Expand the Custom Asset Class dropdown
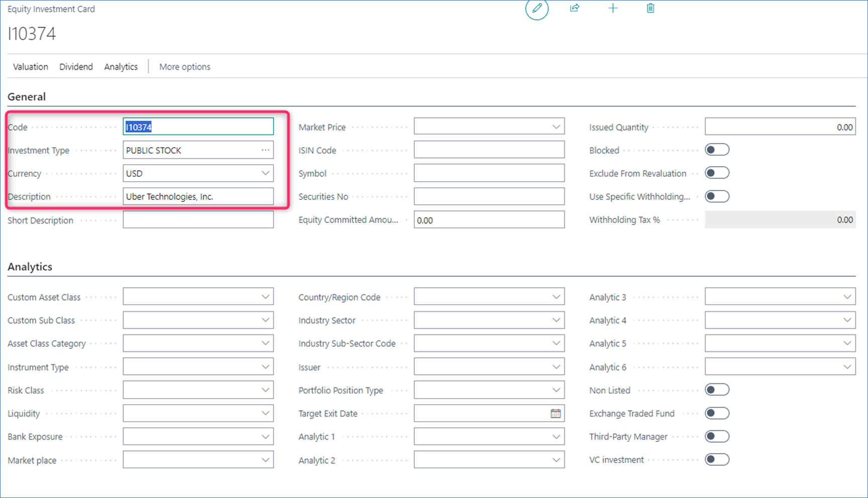 pyautogui.click(x=266, y=297)
